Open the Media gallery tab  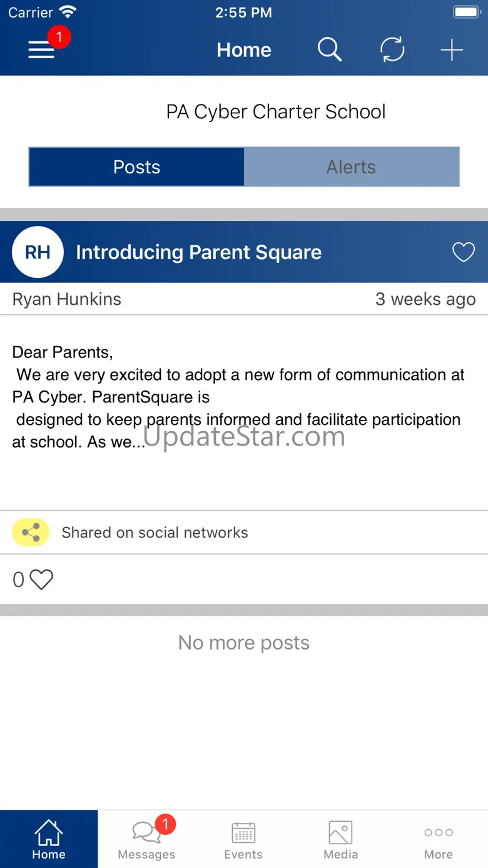(x=341, y=839)
